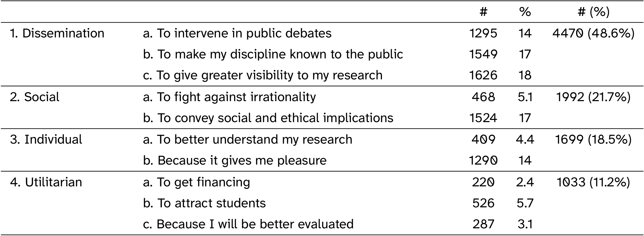This screenshot has height=236, width=644.
Task: Click 'To better understand my research' text
Action: tap(247, 140)
